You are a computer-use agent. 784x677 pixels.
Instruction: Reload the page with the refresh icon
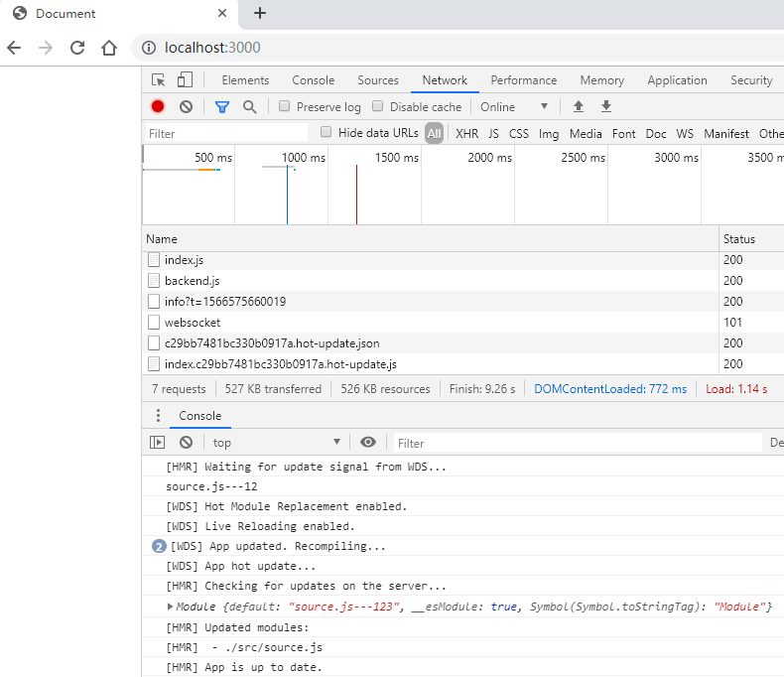[77, 48]
